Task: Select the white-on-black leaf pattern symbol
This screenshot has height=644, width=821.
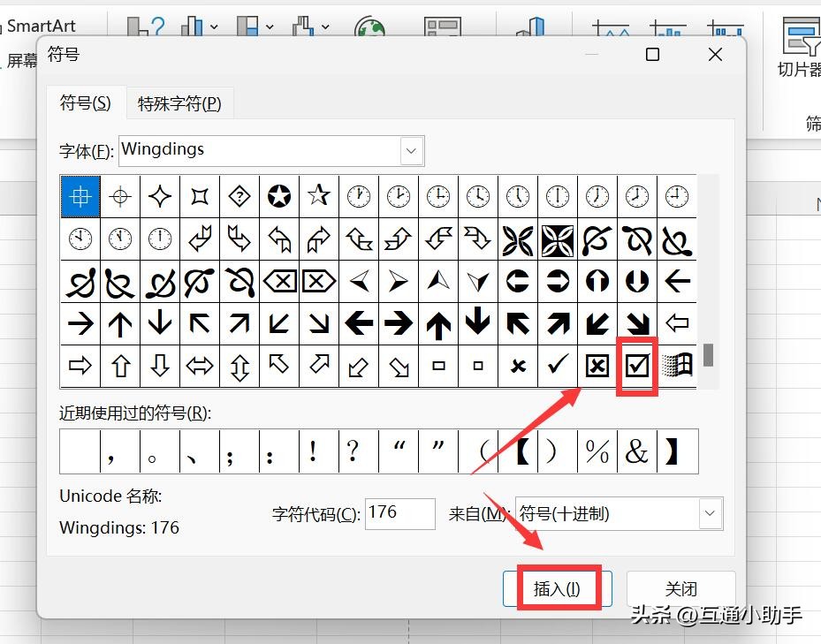Action: (x=558, y=239)
